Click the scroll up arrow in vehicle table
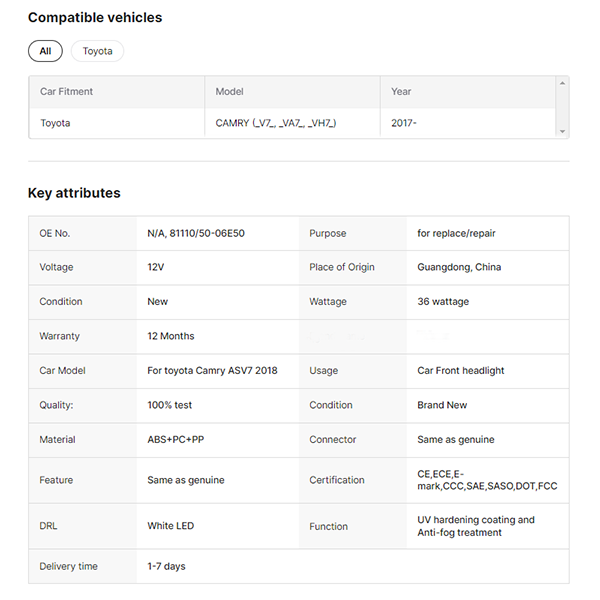 (x=563, y=83)
